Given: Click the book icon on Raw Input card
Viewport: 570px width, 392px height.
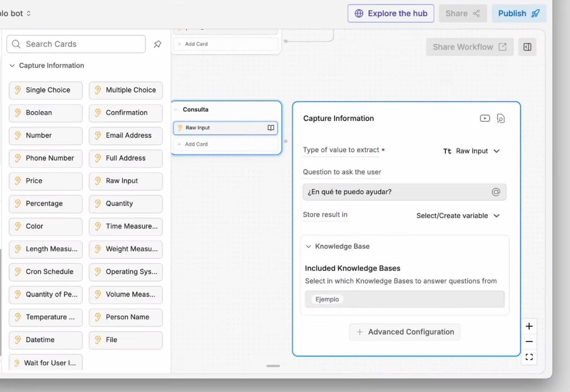Looking at the screenshot, I should click(x=271, y=128).
